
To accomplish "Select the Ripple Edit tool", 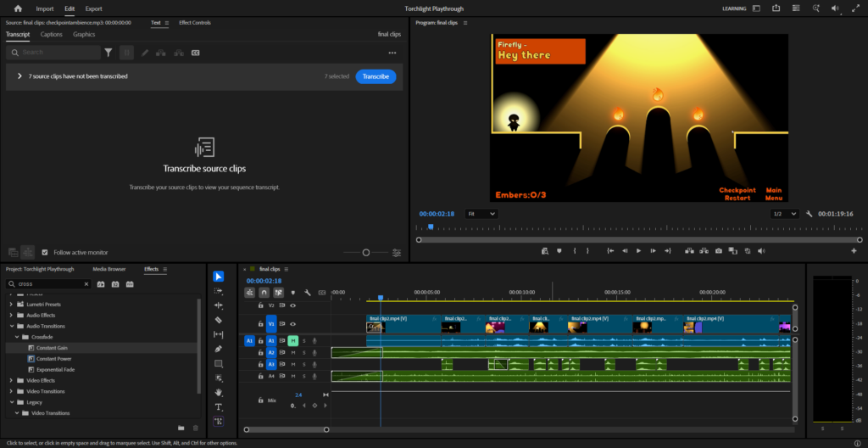I will (218, 305).
